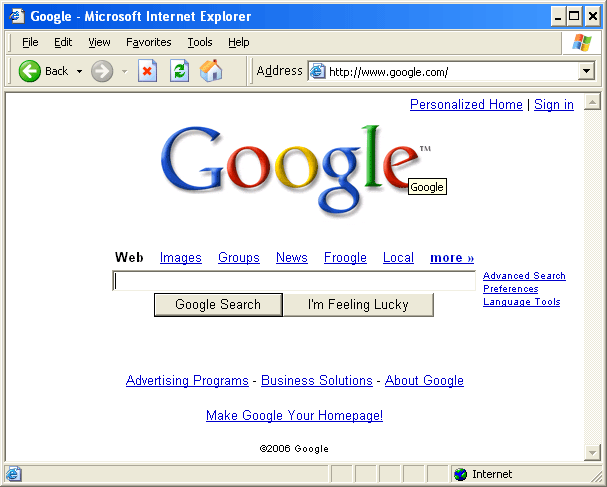Screen dimensions: 607x487
Task: Click the address bar URL field
Action: coord(451,72)
